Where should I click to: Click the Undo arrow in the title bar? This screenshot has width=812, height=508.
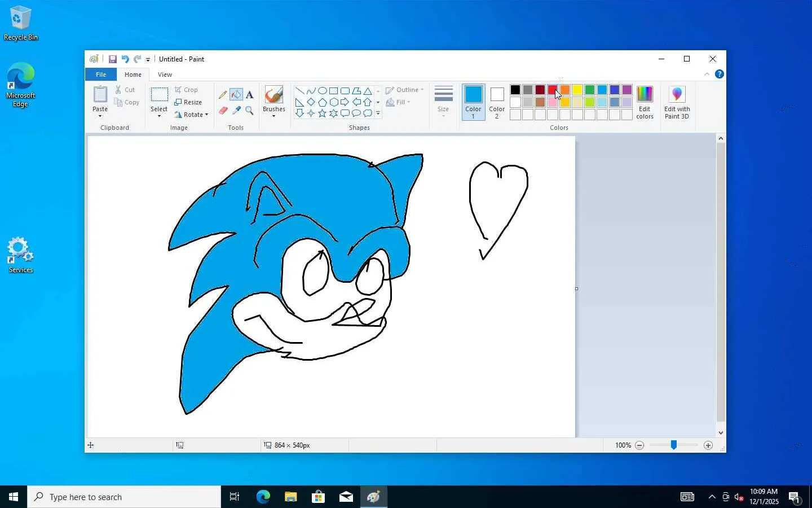point(125,59)
